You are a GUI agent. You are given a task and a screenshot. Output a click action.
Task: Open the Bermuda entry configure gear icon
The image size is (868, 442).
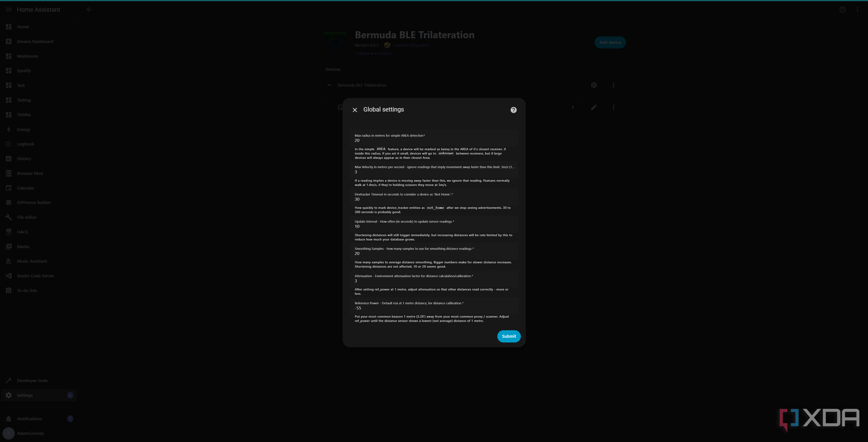pos(594,85)
